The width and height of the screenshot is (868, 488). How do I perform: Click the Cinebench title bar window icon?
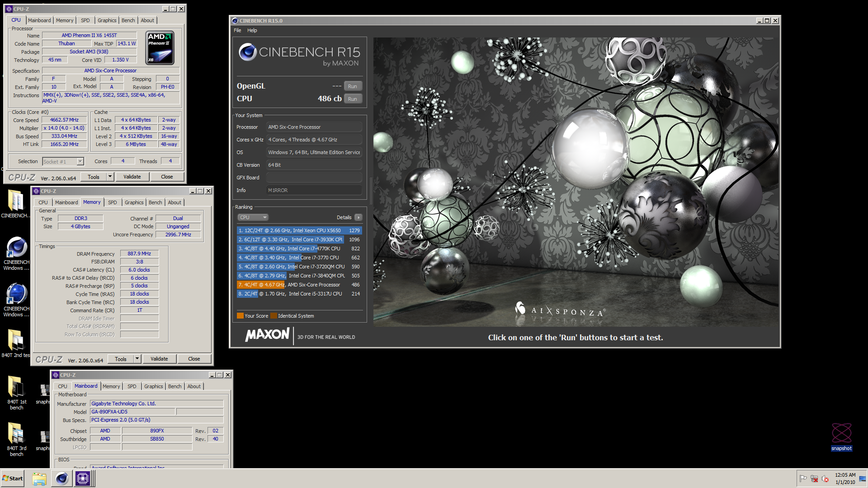235,21
